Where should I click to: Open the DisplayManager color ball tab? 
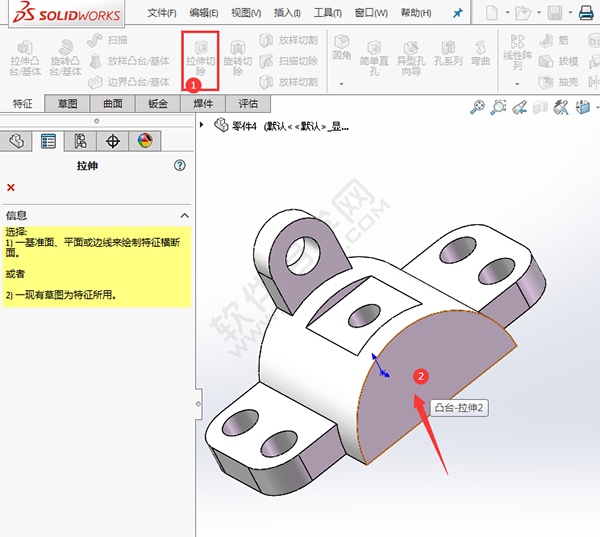(145, 141)
